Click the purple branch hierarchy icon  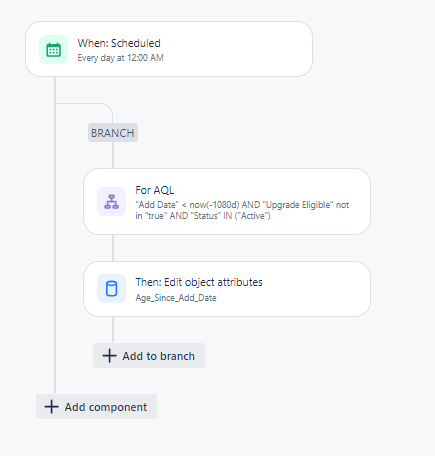pos(111,202)
